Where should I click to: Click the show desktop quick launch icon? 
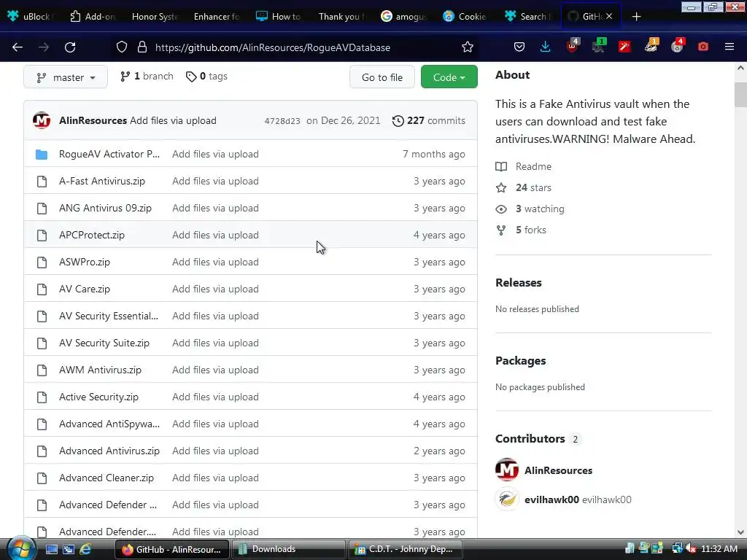click(52, 549)
